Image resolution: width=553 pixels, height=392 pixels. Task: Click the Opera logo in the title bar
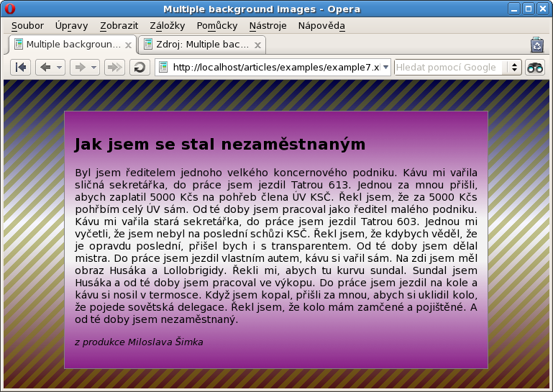pos(10,9)
